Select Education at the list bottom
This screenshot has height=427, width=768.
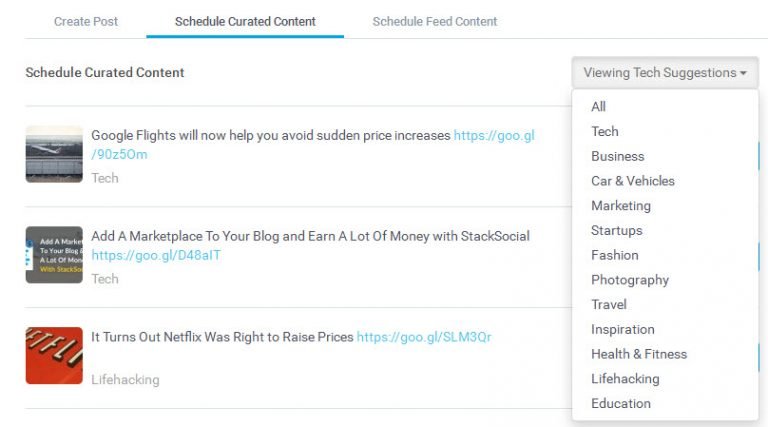(620, 403)
